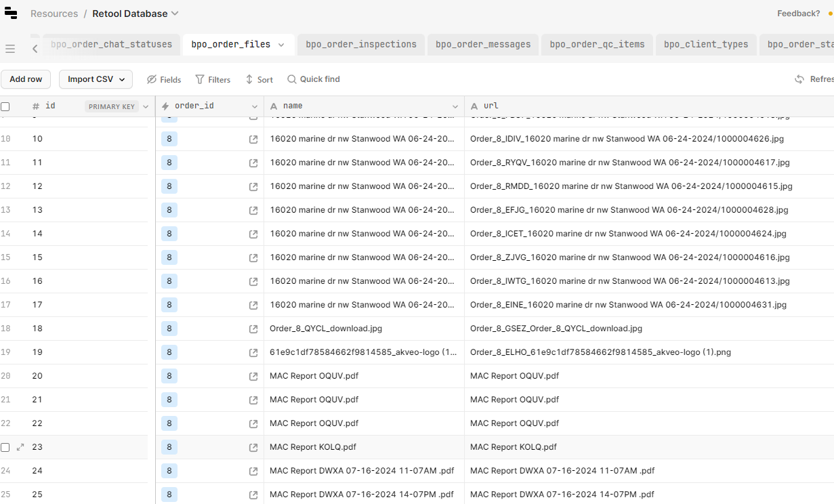This screenshot has width=834, height=504.
Task: Select the name cell MAC Report DWXA 11-07AM
Action: 364,471
